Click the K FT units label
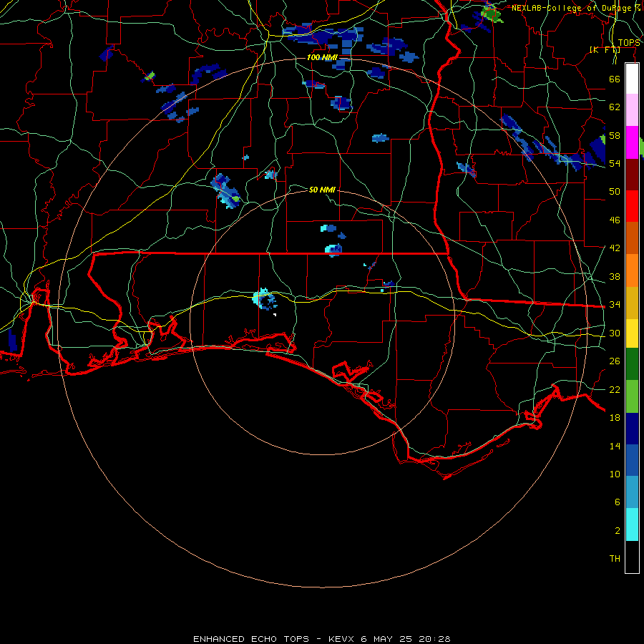The image size is (644, 644). (x=605, y=49)
